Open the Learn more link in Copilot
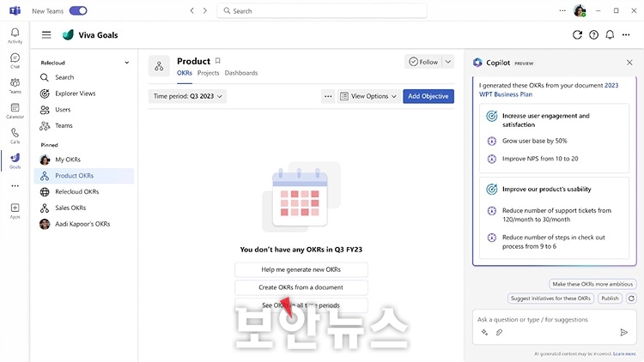The height and width of the screenshot is (362, 644). click(x=624, y=353)
